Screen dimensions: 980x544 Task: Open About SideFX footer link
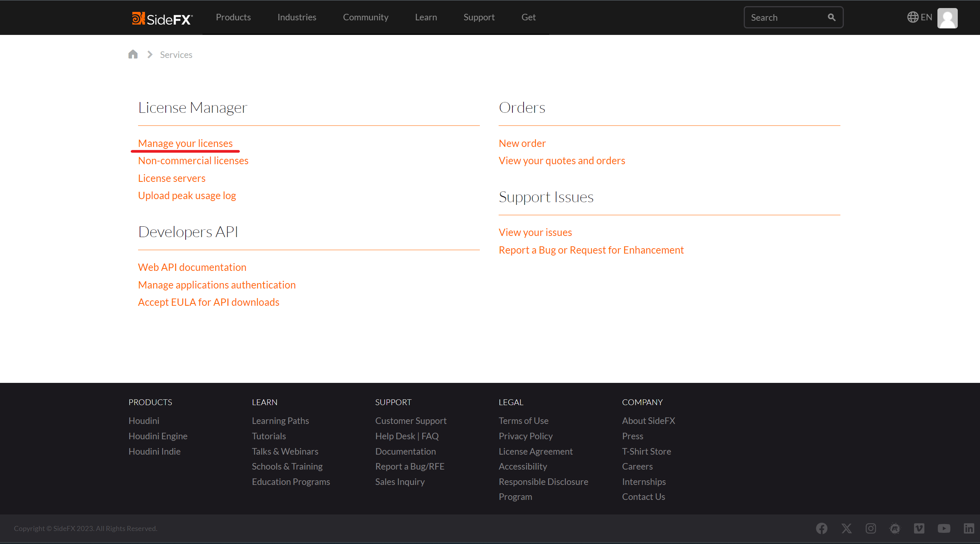[648, 420]
